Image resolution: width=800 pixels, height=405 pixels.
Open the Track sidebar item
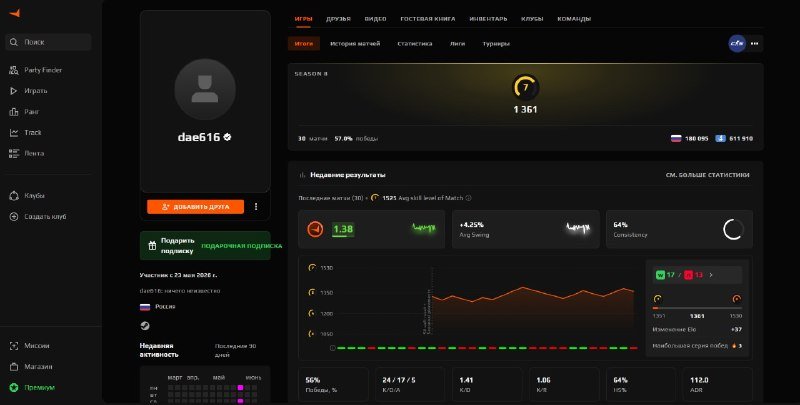point(26,133)
